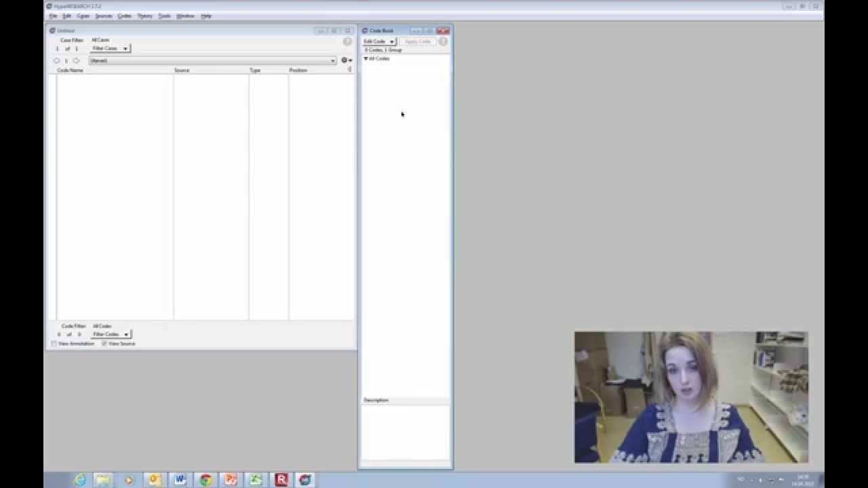Open File Explorer from the taskbar
Screen dimensions: 868x488
(x=102, y=480)
